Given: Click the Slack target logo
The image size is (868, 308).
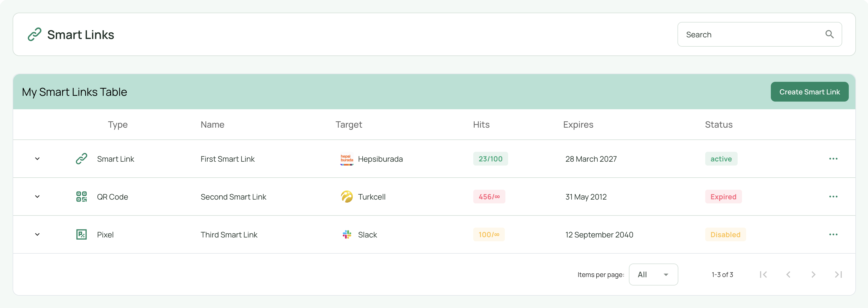Looking at the screenshot, I should pos(347,234).
